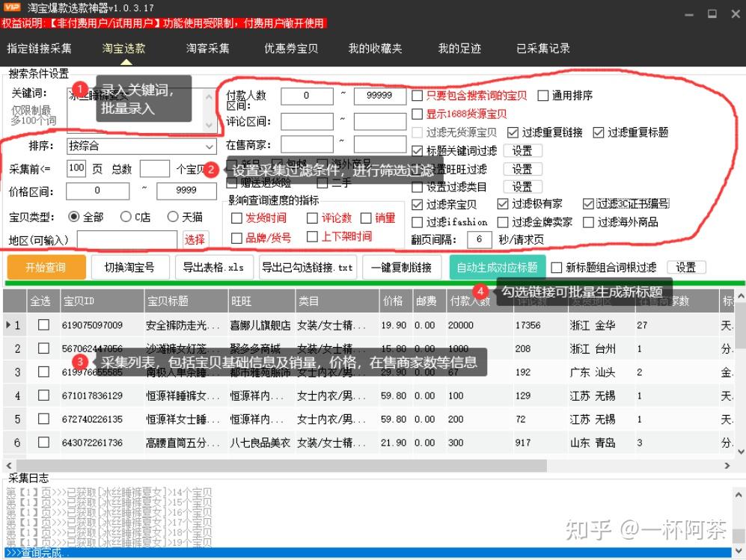Image resolution: width=746 pixels, height=560 pixels.
Task: Tick the 品牌/货号 checkbox
Action: click(x=236, y=239)
